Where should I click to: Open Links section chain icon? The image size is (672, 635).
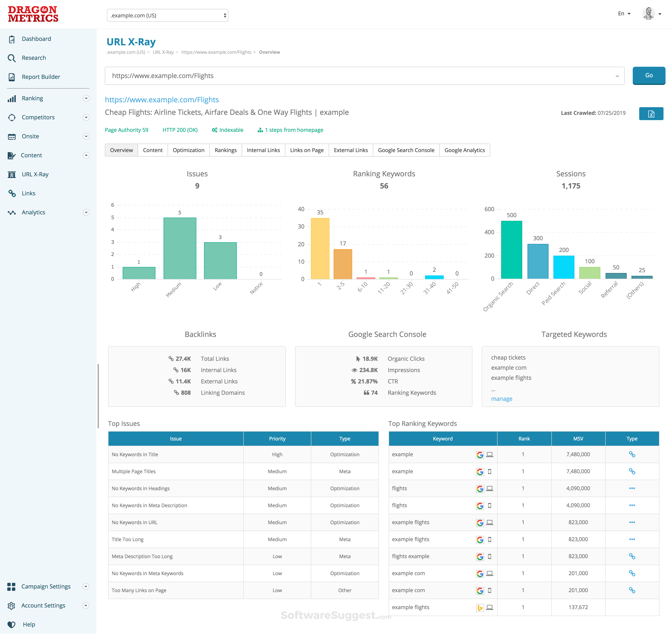tap(12, 194)
